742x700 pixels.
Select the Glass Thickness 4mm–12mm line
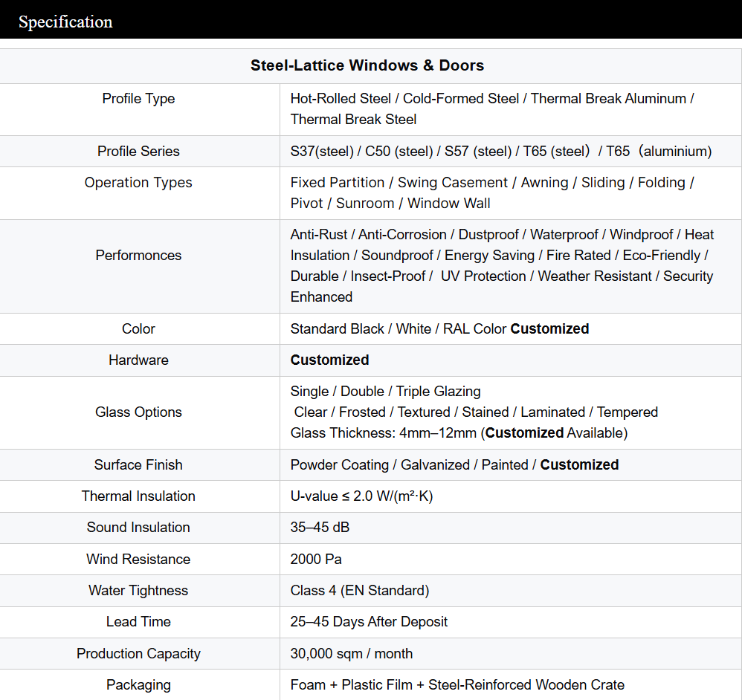click(x=459, y=433)
